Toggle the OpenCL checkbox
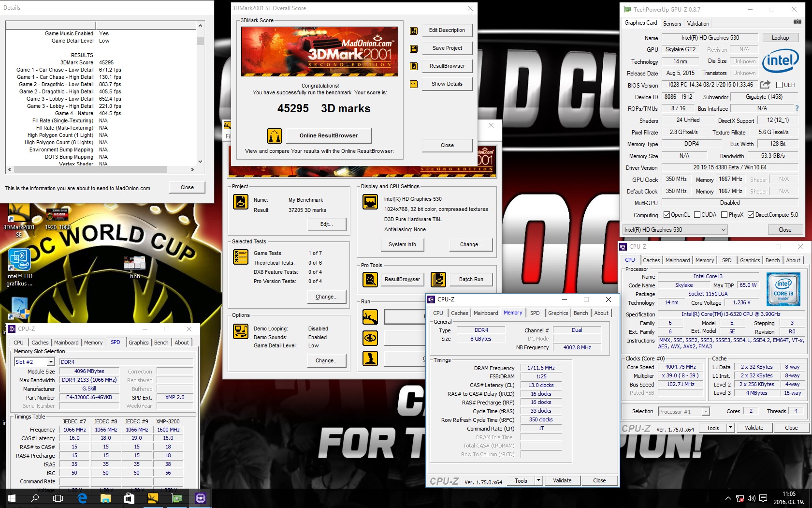Image resolution: width=812 pixels, height=508 pixels. coord(667,215)
